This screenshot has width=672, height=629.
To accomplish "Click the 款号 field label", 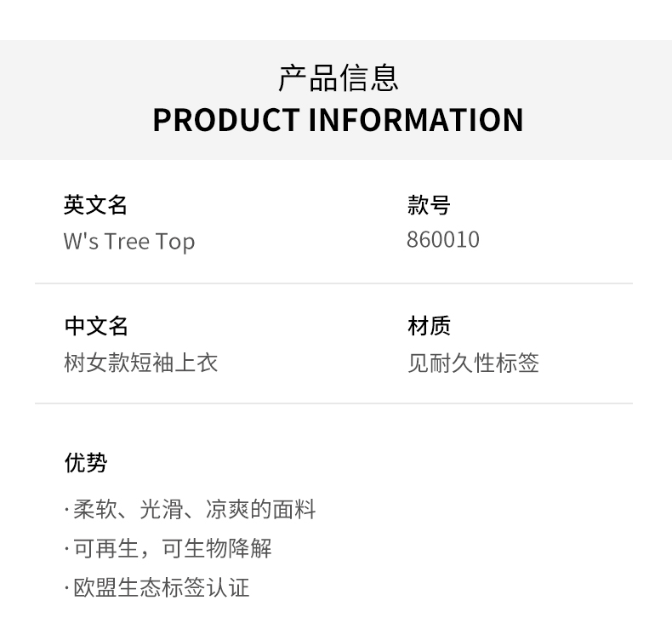I will click(428, 204).
